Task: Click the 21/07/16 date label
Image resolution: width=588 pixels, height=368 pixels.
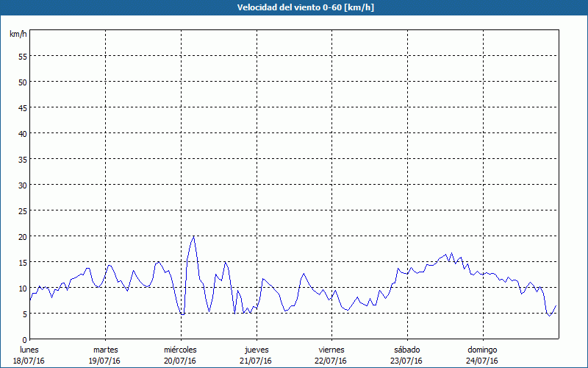Action: (x=256, y=361)
